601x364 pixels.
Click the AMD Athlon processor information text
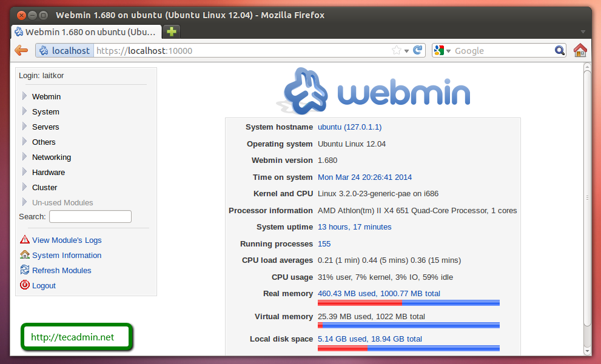click(417, 211)
